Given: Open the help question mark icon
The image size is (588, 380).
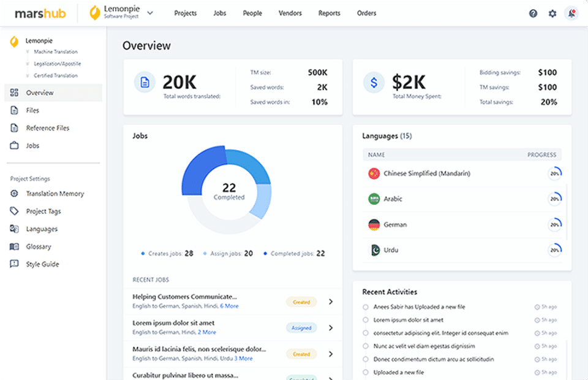Looking at the screenshot, I should click(533, 13).
